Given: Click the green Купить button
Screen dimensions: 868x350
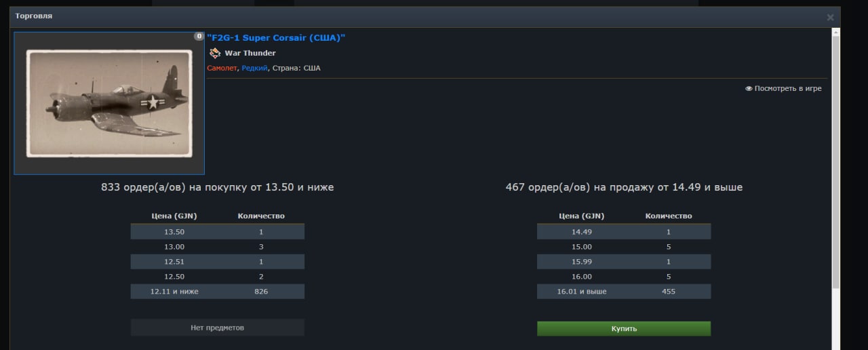Looking at the screenshot, I should (624, 328).
